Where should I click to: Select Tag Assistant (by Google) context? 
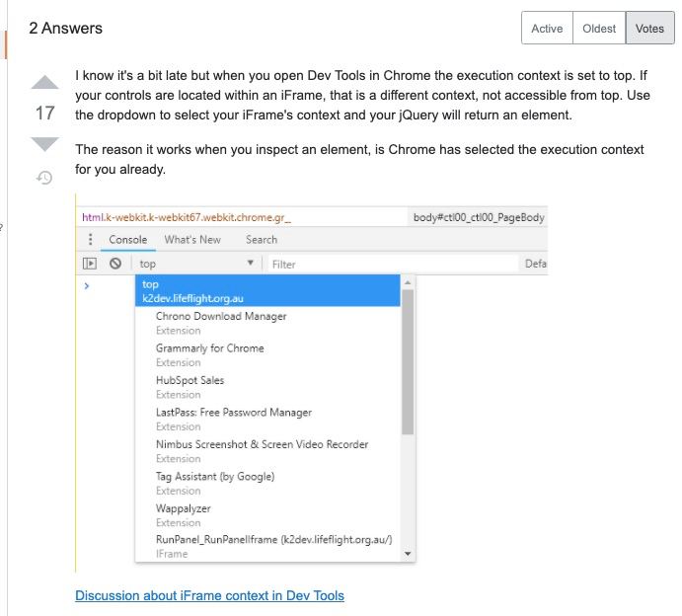tap(267, 484)
